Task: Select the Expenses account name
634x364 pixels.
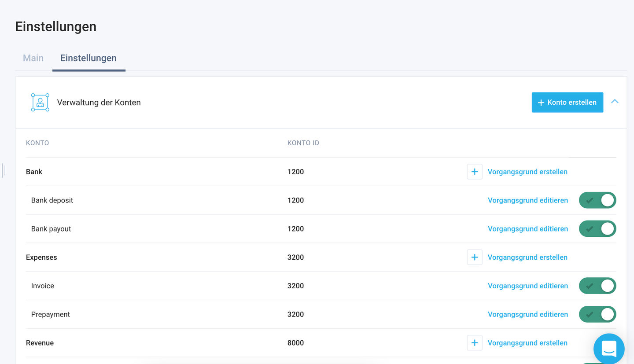Action: click(41, 257)
